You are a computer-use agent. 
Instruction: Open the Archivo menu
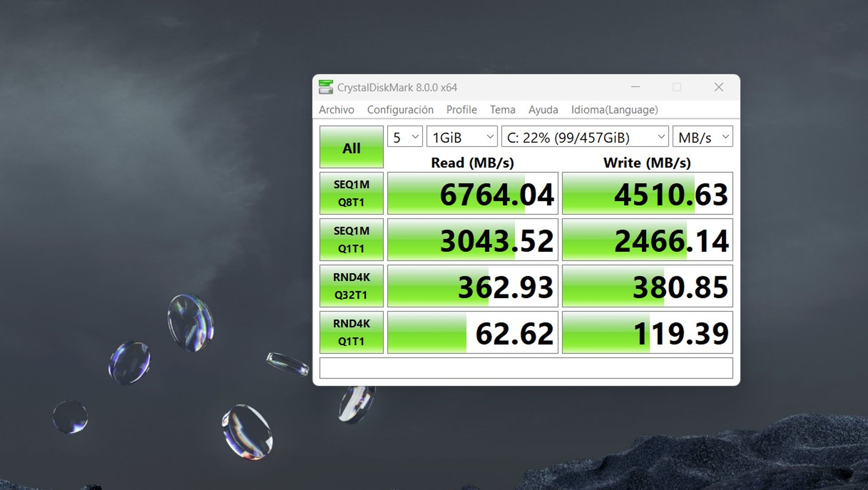tap(336, 110)
